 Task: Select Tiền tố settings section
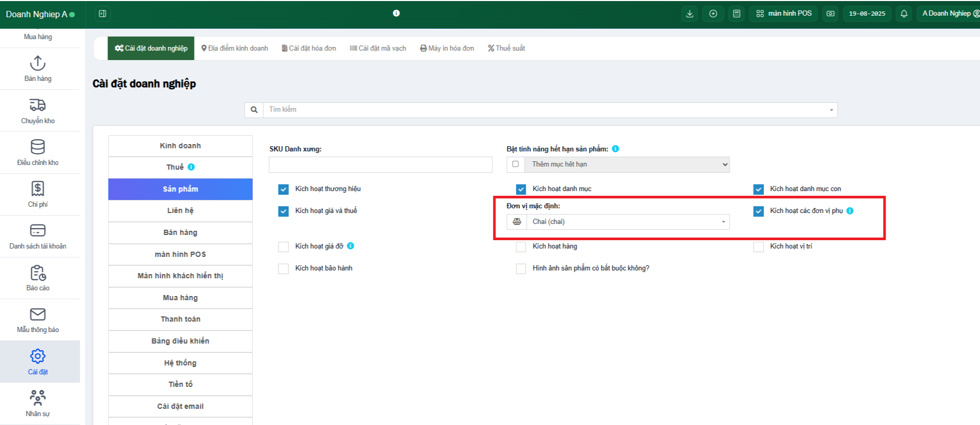180,384
